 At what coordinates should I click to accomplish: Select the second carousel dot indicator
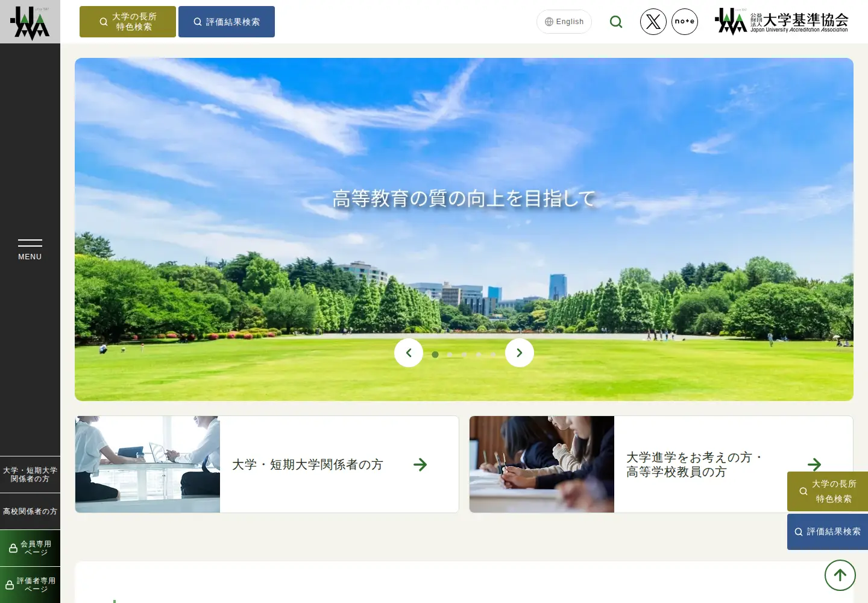[x=450, y=355]
